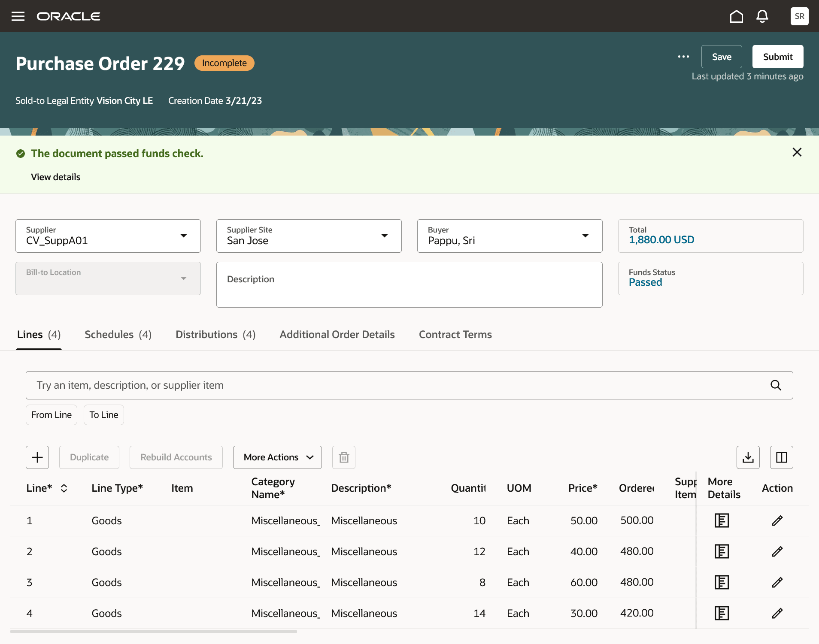819x644 pixels.
Task: Open the ellipsis actions menu beside Save
Action: pyautogui.click(x=683, y=56)
